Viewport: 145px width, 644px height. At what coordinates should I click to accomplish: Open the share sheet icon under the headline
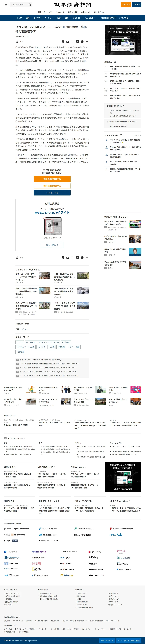click(87, 42)
